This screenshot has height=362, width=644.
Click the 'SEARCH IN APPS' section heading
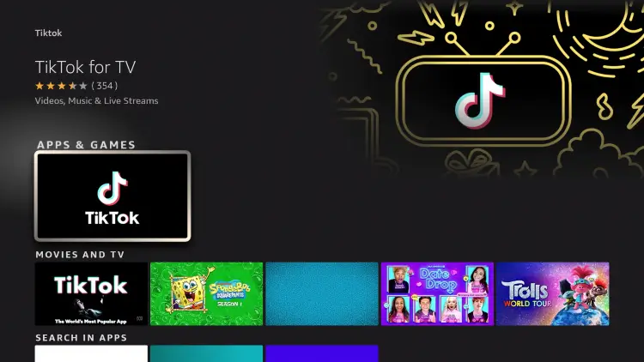click(82, 338)
